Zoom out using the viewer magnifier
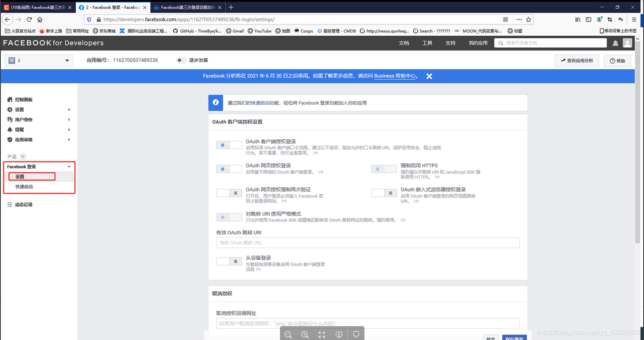The height and width of the screenshot is (340, 644). [x=288, y=335]
